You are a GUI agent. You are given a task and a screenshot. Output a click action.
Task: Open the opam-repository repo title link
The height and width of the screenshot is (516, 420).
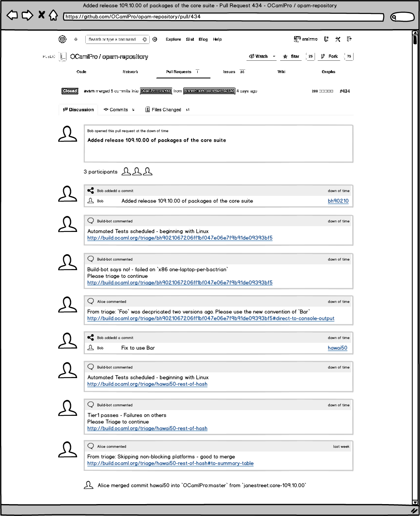pyautogui.click(x=125, y=57)
